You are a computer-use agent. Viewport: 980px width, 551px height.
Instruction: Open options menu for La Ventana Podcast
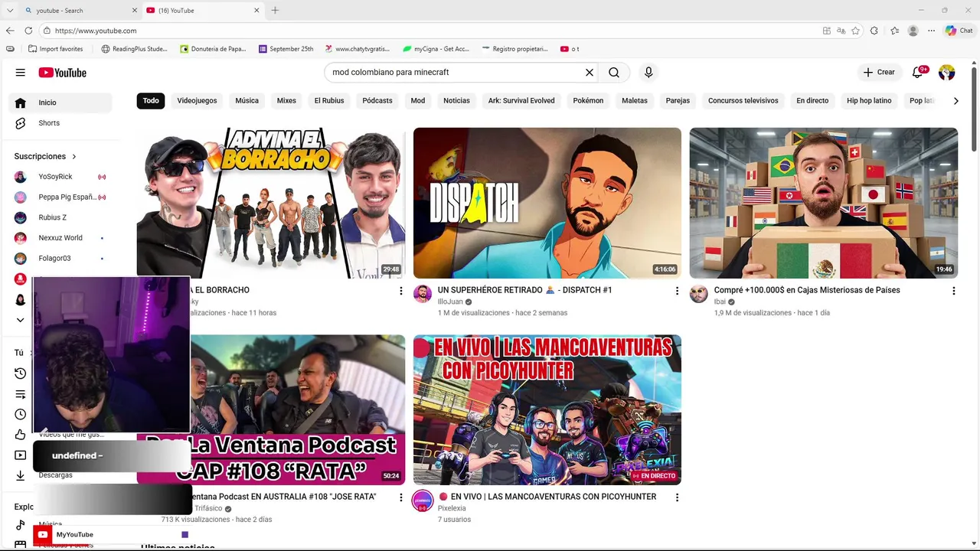click(400, 497)
